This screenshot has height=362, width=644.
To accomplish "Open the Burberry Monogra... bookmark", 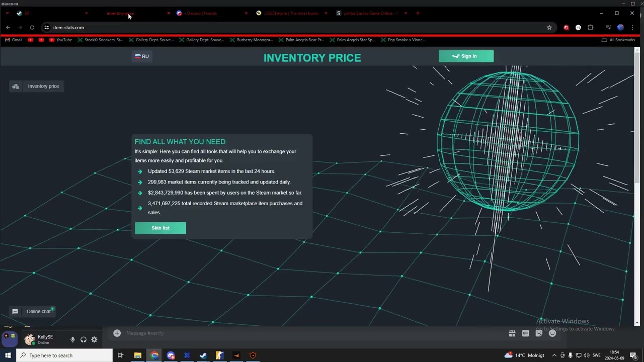I will point(251,40).
